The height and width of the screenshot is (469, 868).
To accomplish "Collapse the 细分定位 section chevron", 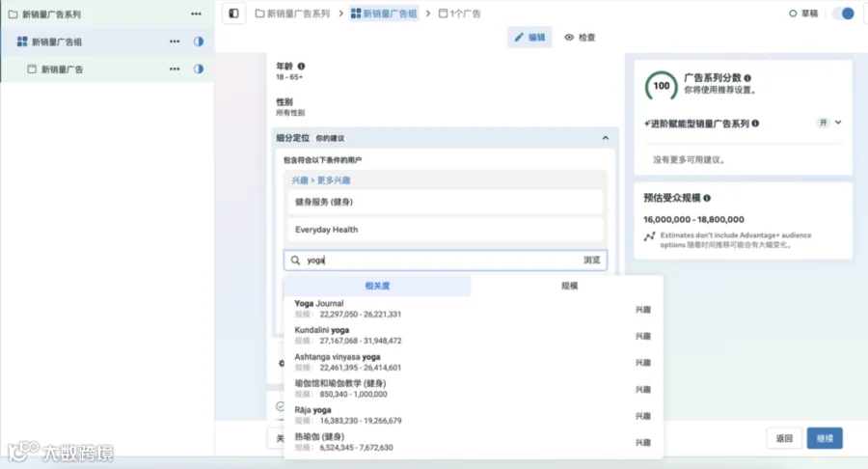I will 605,138.
